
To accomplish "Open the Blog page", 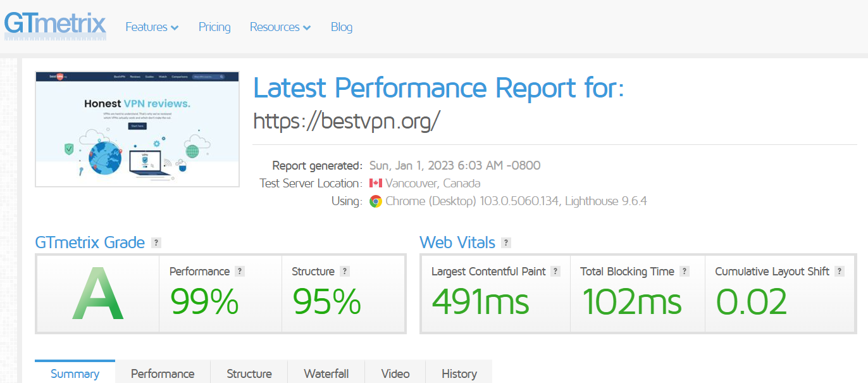I will (x=342, y=27).
